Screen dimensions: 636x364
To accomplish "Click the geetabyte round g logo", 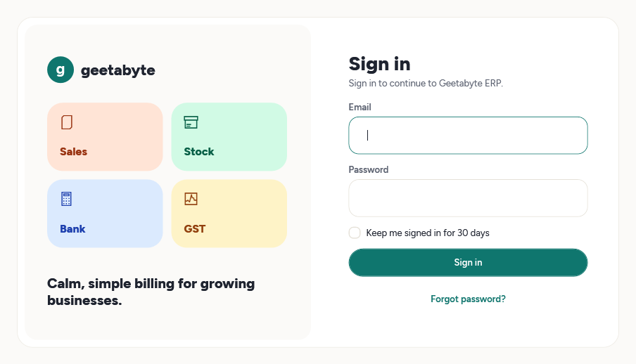I will pyautogui.click(x=61, y=70).
